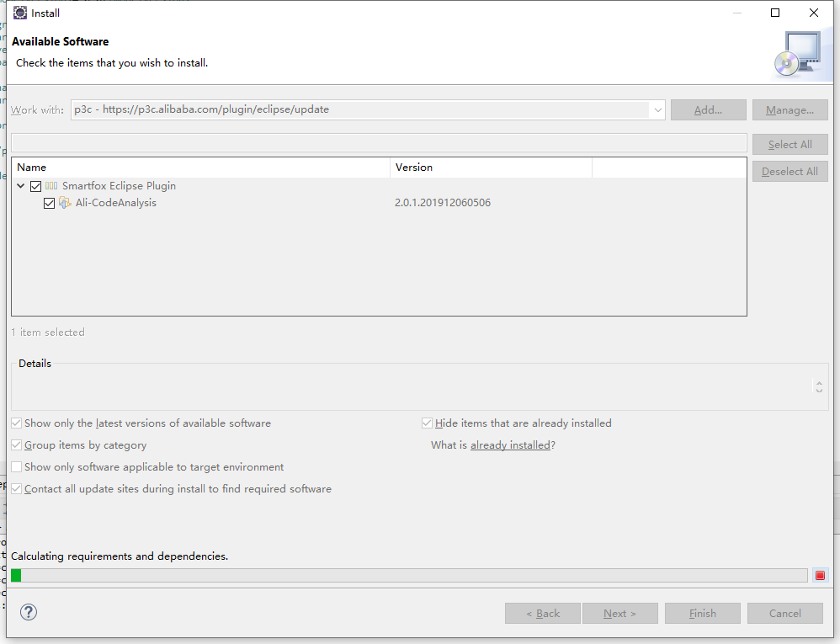Screen dimensions: 840x644
Task: Click the Smartfox Eclipse Plugin category icon
Action: (51, 186)
